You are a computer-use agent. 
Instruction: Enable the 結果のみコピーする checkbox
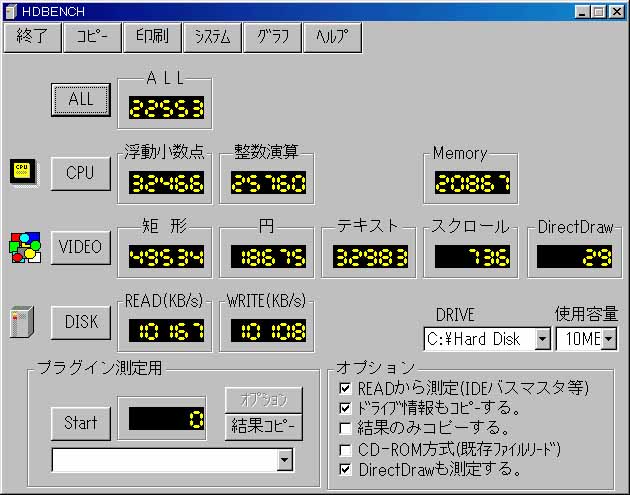pos(346,428)
